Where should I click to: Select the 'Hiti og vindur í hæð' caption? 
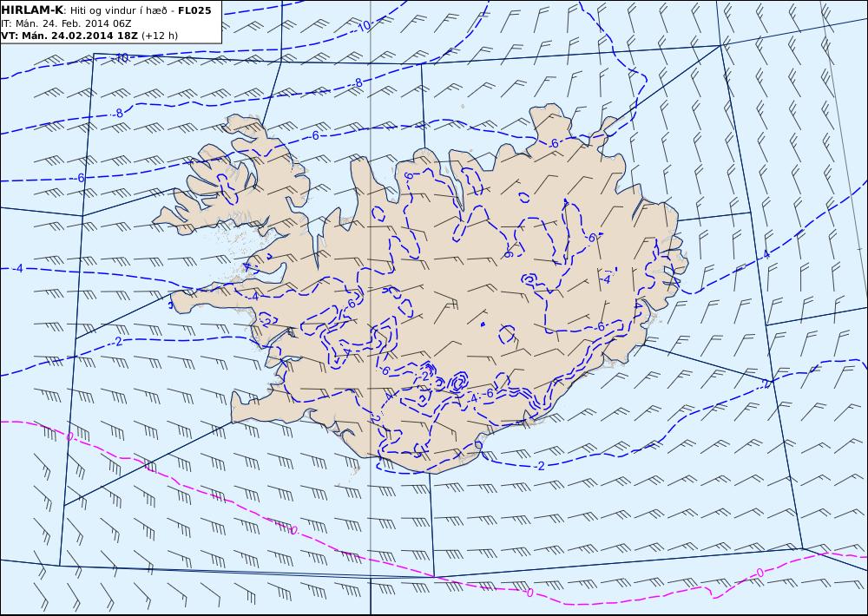point(116,10)
